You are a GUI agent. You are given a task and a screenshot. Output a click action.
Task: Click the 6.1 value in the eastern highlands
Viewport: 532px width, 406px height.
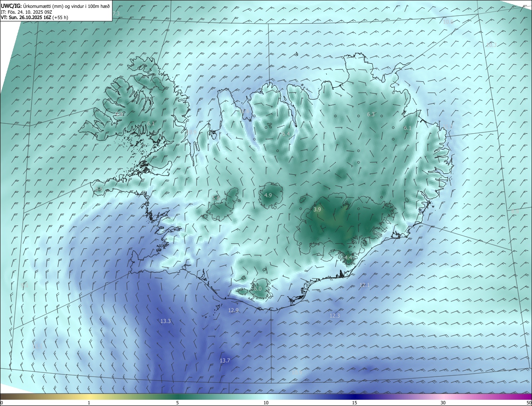408,128
